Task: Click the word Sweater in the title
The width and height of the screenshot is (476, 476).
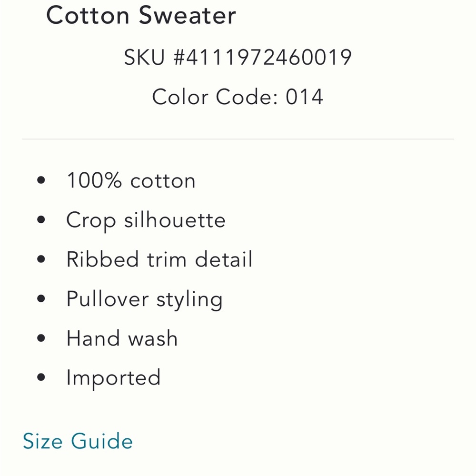Action: (x=187, y=15)
